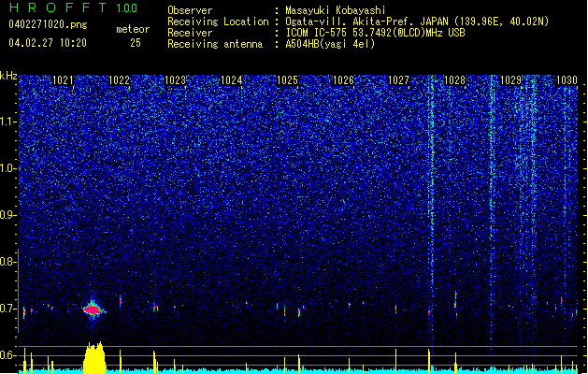Select the Ogata-vill. Akita-Pref. JAPAN location text
Viewport: 588px width, 374px height.
[417, 22]
